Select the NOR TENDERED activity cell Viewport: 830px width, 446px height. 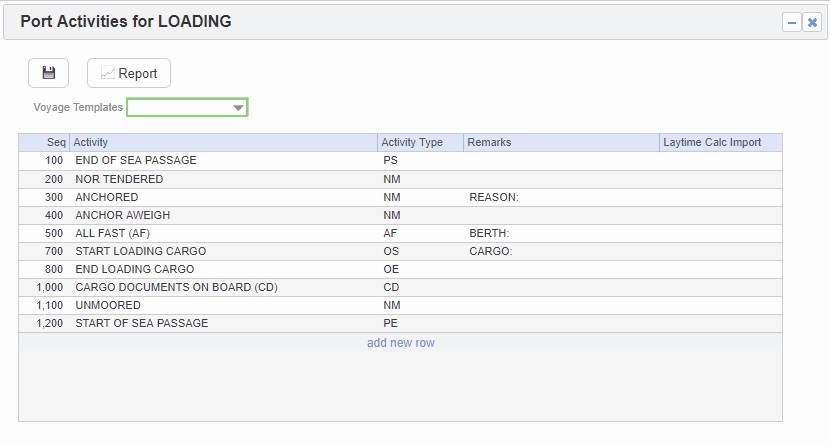(x=119, y=179)
